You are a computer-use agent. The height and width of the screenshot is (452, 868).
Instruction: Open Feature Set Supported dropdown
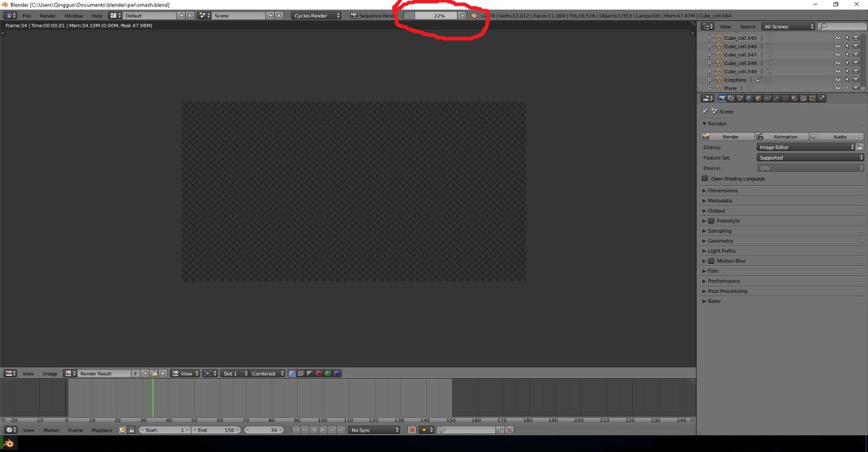811,157
